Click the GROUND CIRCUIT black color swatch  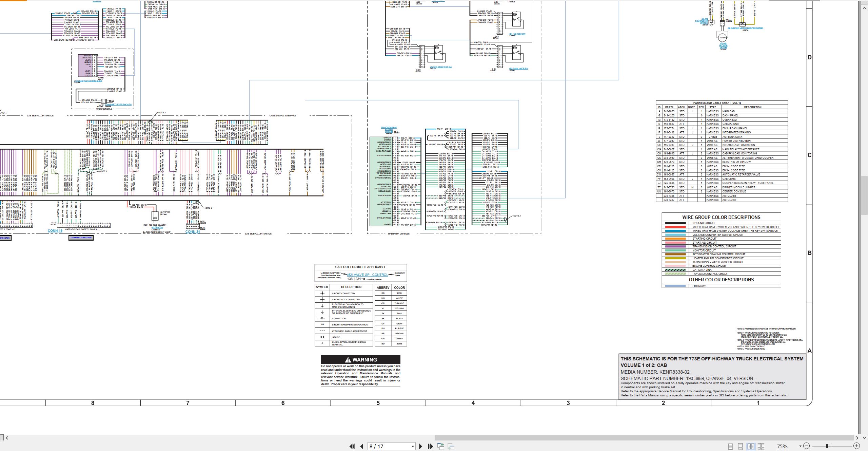tap(675, 223)
